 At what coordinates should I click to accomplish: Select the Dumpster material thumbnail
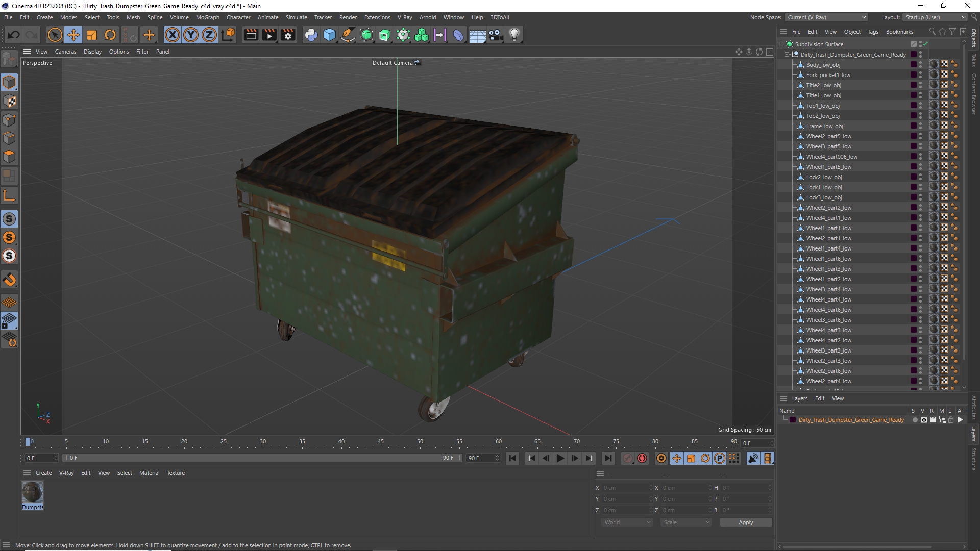click(32, 492)
